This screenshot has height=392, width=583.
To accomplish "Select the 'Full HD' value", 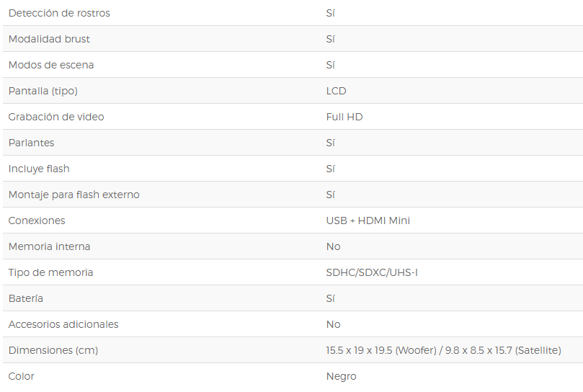I will (x=344, y=117).
